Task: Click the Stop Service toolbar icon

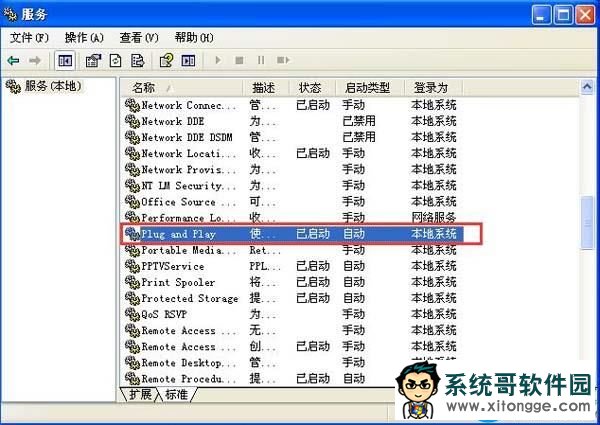Action: click(x=239, y=60)
